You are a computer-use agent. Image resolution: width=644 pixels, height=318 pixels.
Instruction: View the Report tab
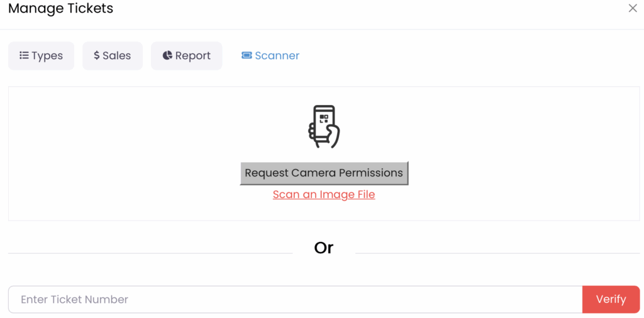click(x=192, y=56)
